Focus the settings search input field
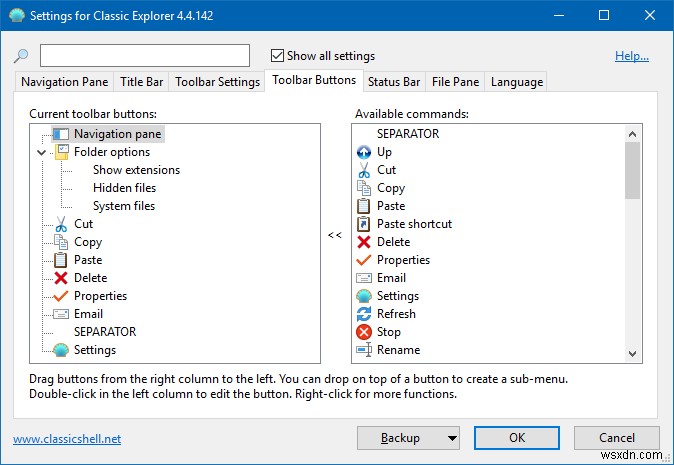The image size is (674, 465). [145, 56]
